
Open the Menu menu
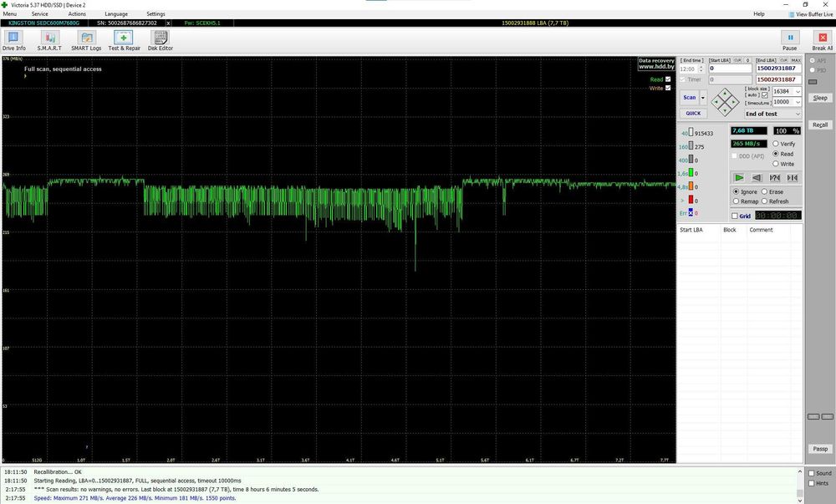click(9, 14)
